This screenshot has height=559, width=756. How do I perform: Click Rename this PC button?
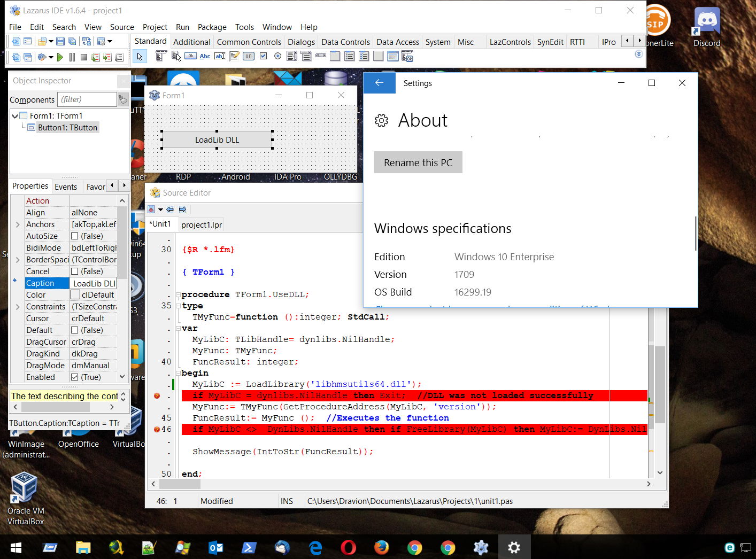click(x=418, y=162)
